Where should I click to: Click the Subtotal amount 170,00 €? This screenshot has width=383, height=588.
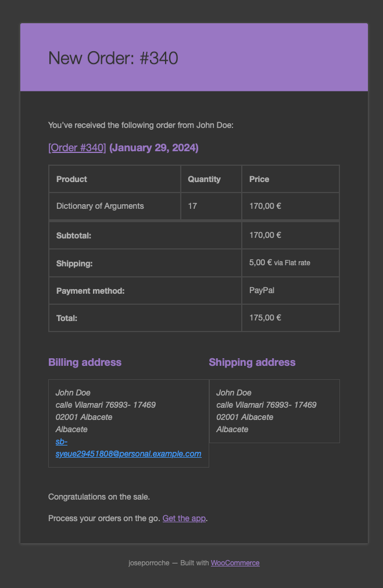(265, 235)
